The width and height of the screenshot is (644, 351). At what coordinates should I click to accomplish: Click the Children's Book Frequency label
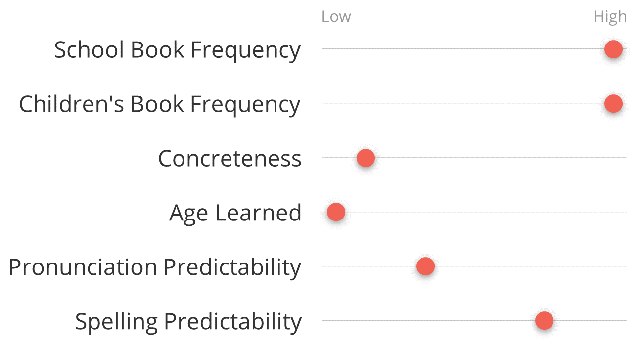(x=160, y=105)
